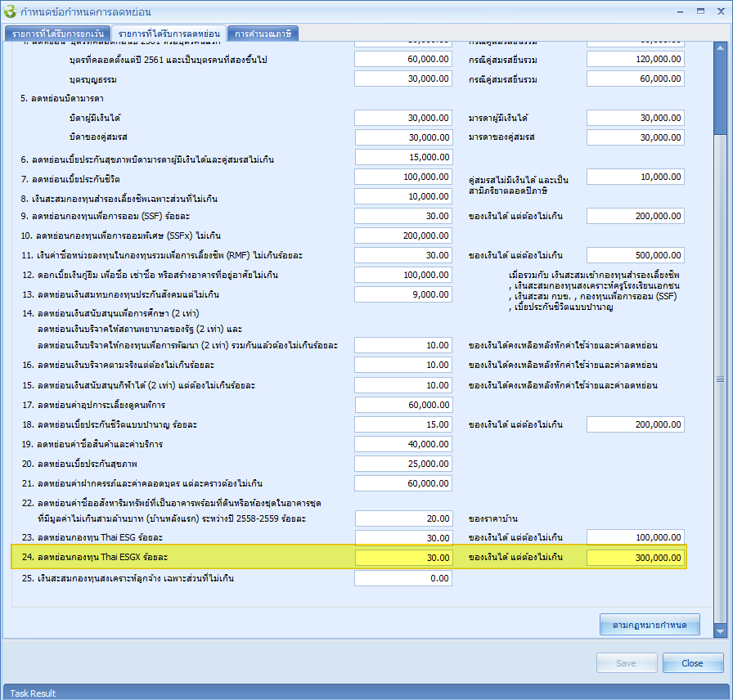This screenshot has width=733, height=700.
Task: Minimize the deduction settings window
Action: click(681, 11)
